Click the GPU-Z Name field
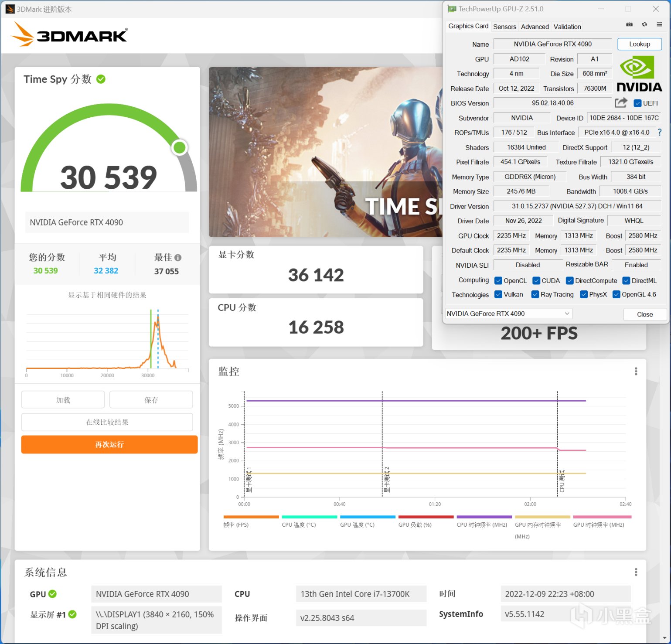 coord(552,44)
